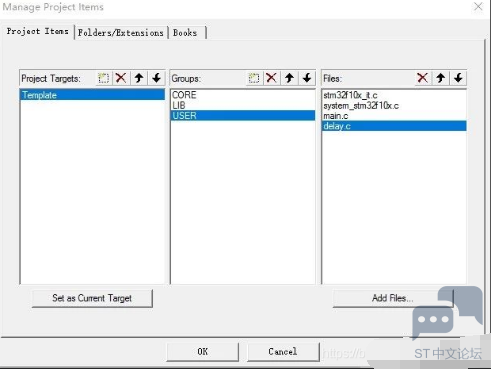This screenshot has height=369, width=491.
Task: Add a new group
Action: point(254,78)
